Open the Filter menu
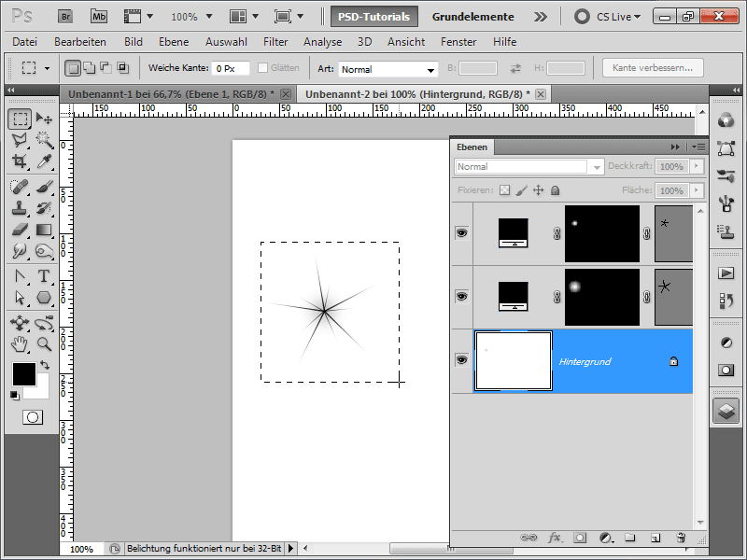 tap(275, 42)
